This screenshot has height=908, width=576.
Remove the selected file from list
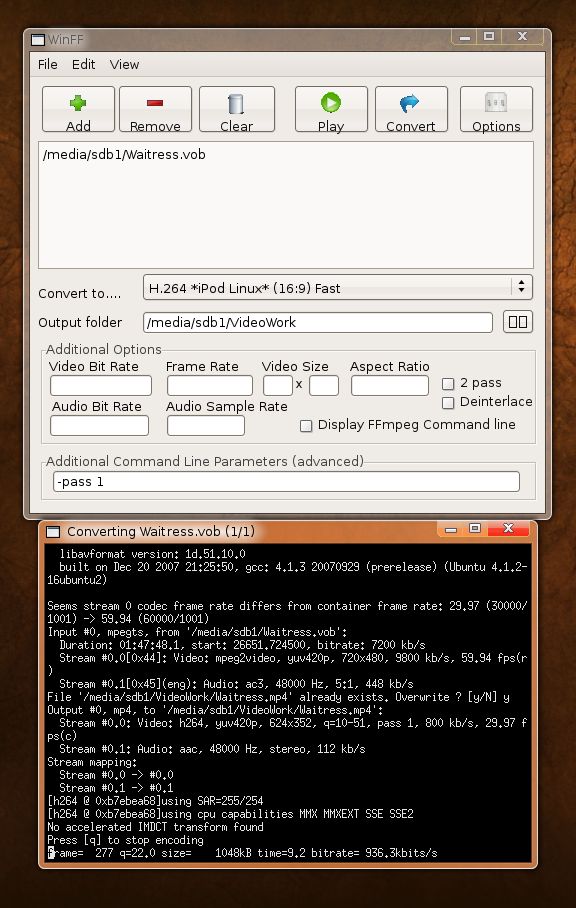pos(155,109)
